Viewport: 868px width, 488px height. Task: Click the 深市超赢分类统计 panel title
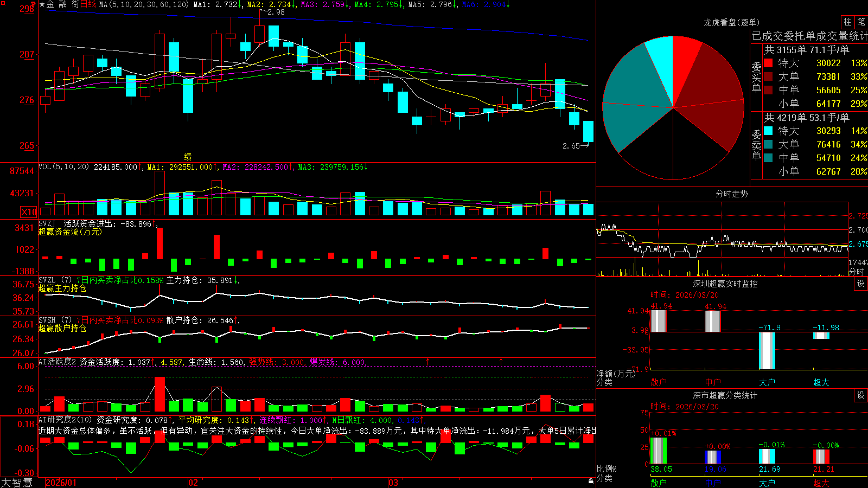click(x=725, y=395)
